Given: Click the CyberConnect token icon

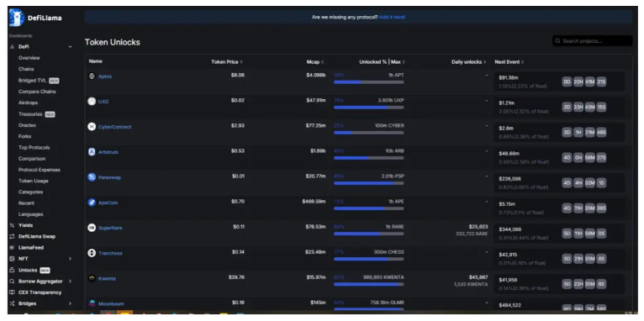Looking at the screenshot, I should click(x=92, y=127).
